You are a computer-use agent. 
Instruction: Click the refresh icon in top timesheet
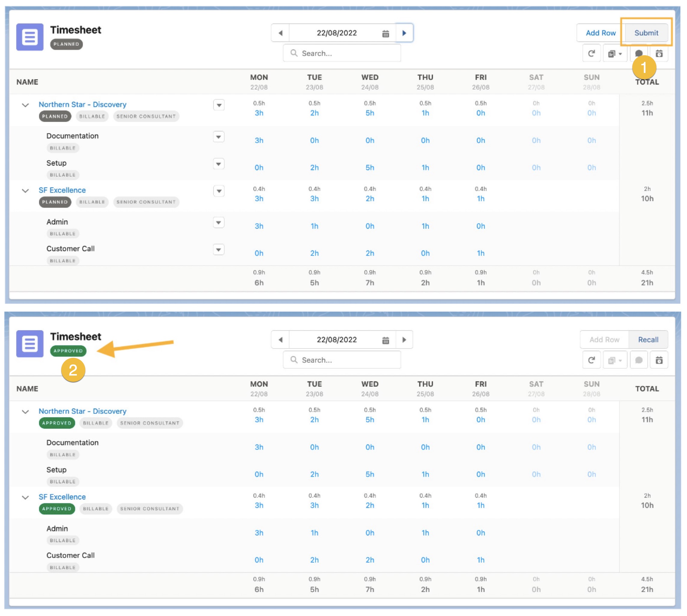click(x=591, y=53)
